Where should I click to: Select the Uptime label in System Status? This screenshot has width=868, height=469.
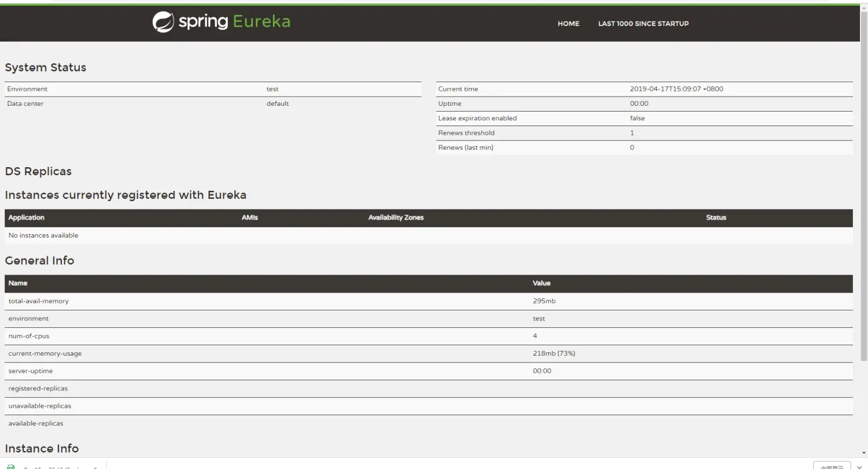tap(450, 104)
